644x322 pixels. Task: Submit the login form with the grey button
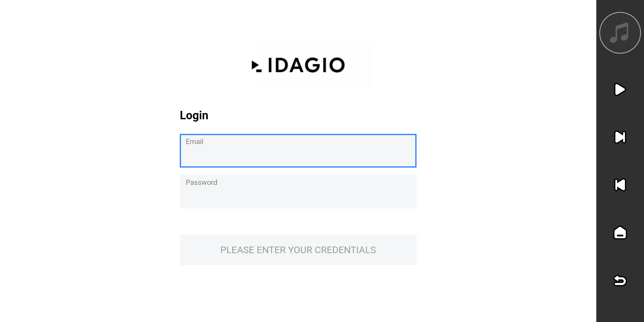click(298, 250)
